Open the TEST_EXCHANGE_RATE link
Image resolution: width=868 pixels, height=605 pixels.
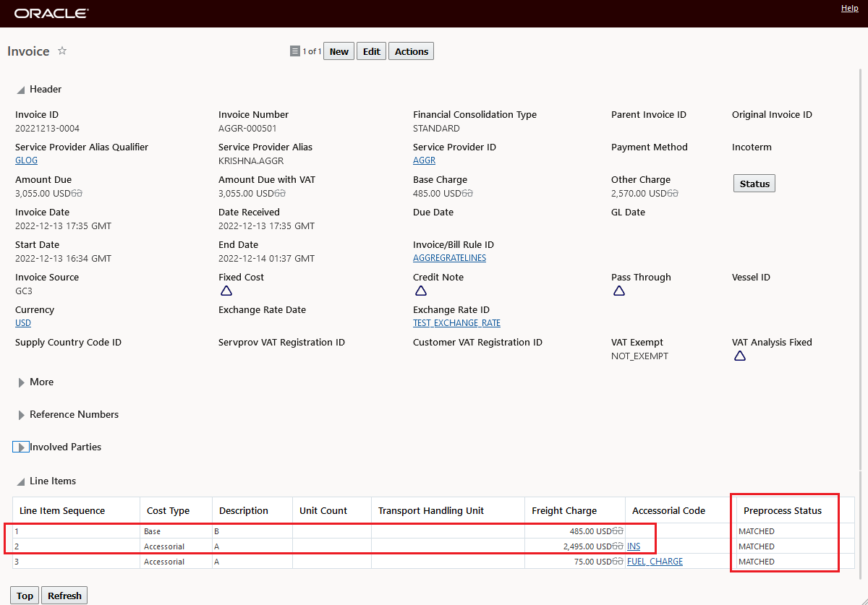click(456, 323)
